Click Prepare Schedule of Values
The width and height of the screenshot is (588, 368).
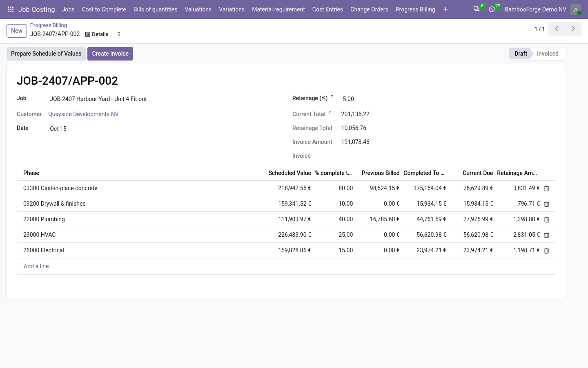(x=46, y=54)
